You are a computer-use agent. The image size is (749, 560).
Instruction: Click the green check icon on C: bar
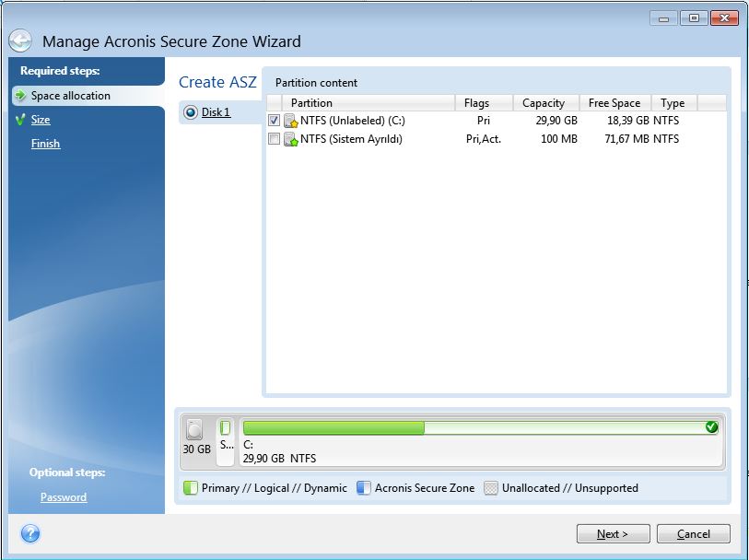711,426
